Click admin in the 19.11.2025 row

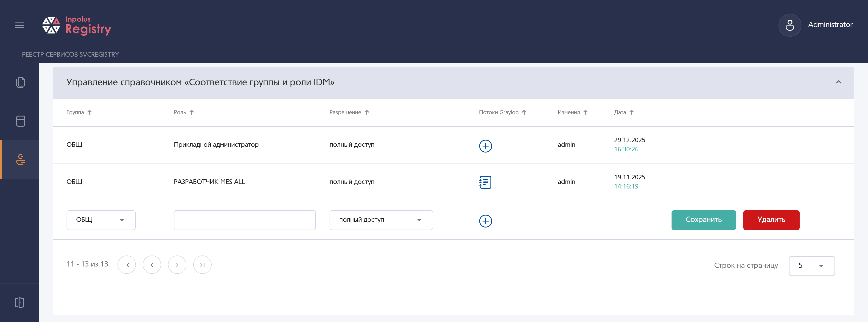[x=566, y=182]
